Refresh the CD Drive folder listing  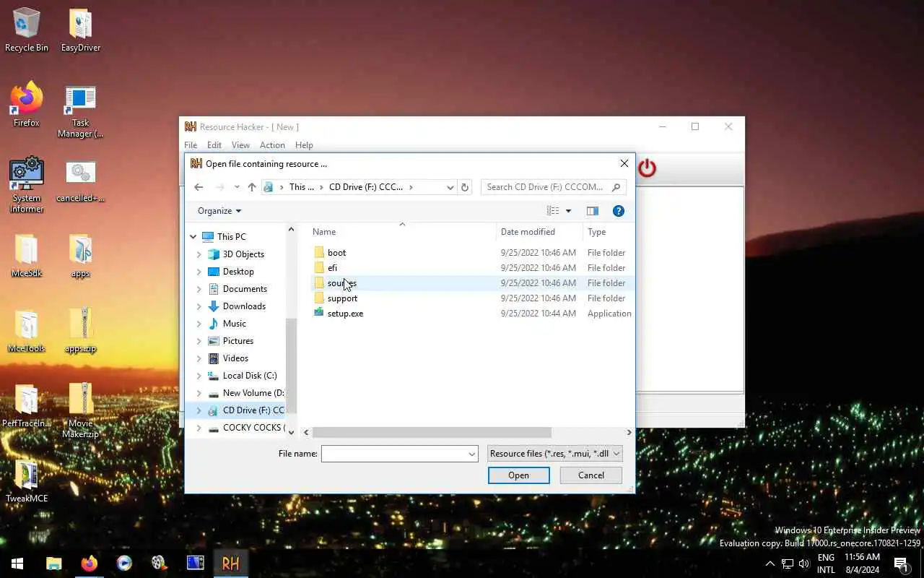coord(465,187)
